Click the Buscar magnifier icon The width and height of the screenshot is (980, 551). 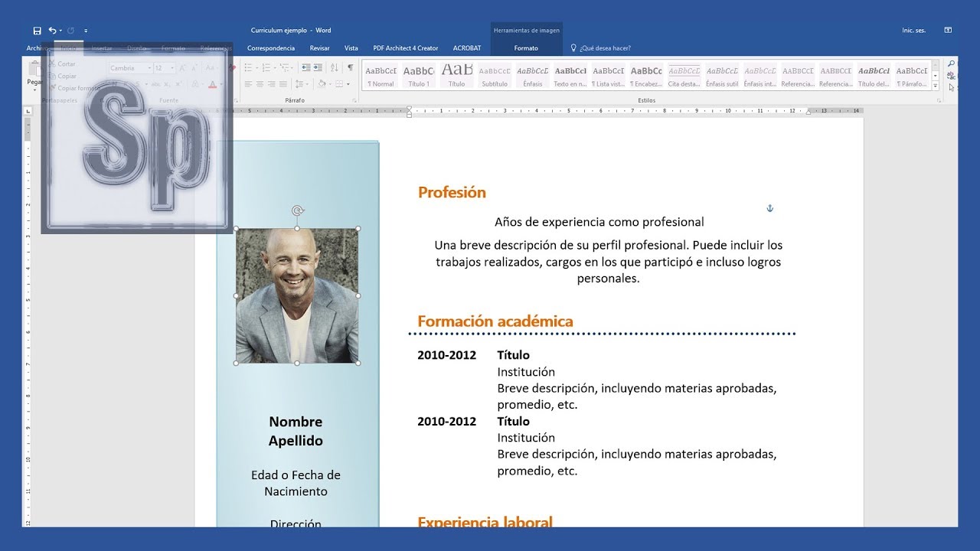952,64
